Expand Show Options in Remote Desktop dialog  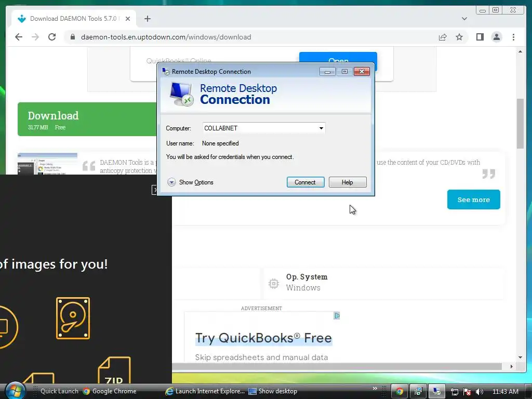pos(190,182)
